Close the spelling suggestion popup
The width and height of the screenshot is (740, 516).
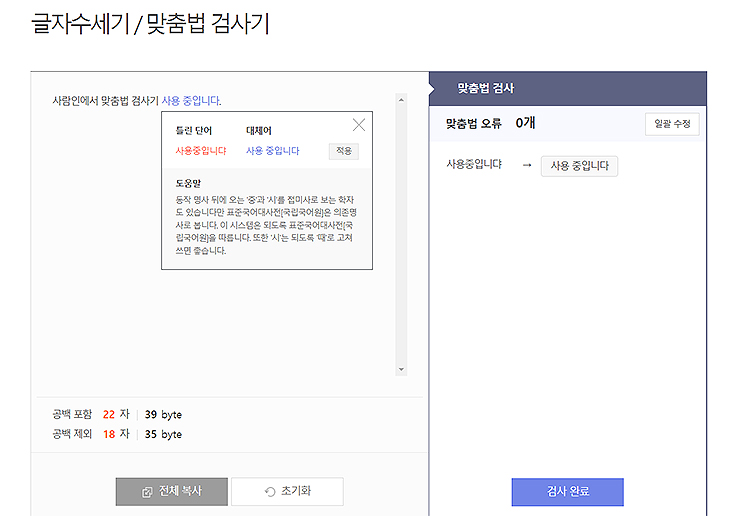(359, 125)
